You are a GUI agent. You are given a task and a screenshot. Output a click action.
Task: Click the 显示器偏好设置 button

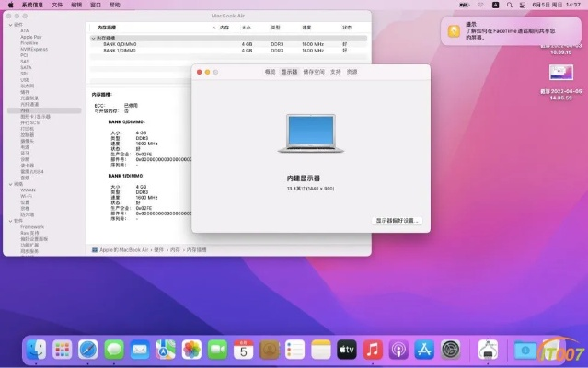pyautogui.click(x=398, y=221)
